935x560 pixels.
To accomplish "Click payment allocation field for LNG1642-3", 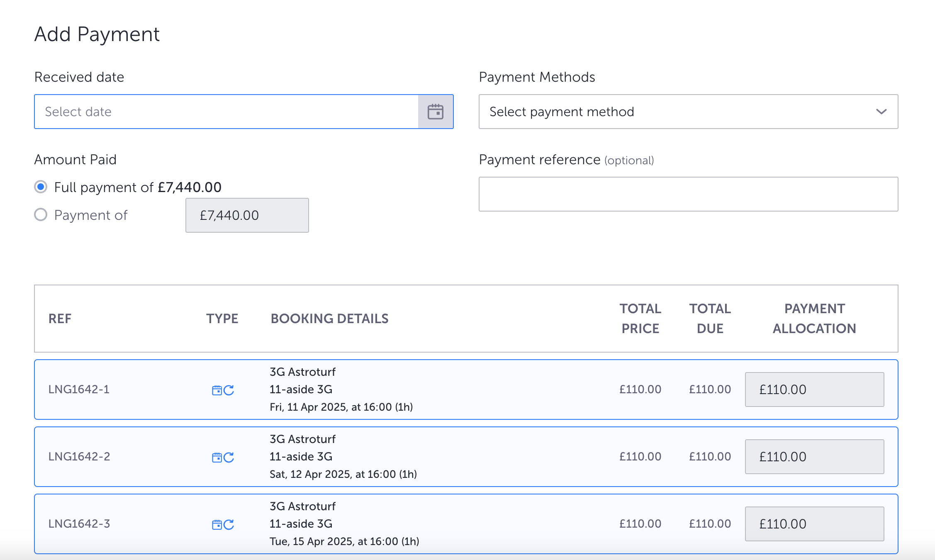I will click(814, 524).
